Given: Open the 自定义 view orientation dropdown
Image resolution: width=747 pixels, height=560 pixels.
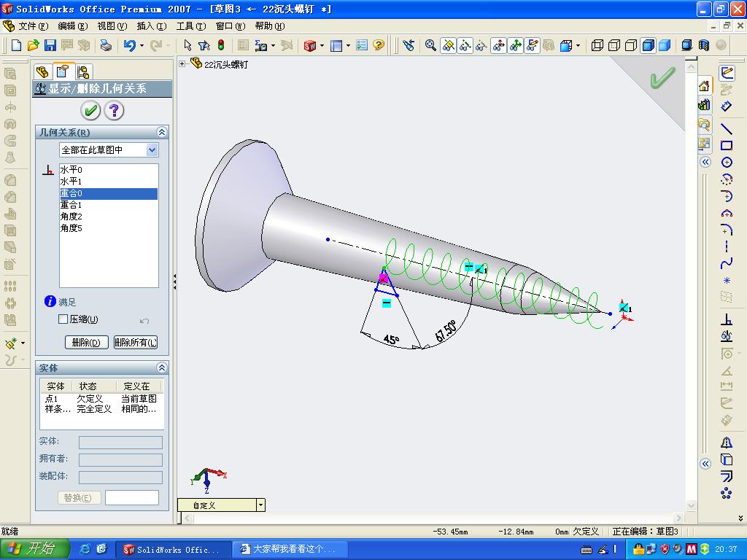Looking at the screenshot, I should tap(260, 505).
